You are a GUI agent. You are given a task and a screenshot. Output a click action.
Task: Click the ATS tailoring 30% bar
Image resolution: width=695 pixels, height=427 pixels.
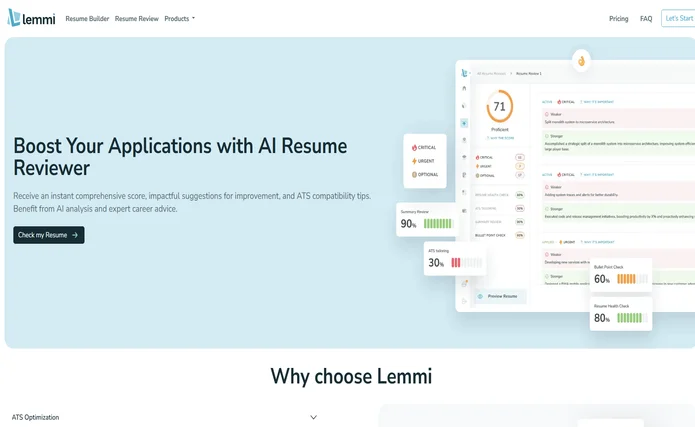click(466, 262)
